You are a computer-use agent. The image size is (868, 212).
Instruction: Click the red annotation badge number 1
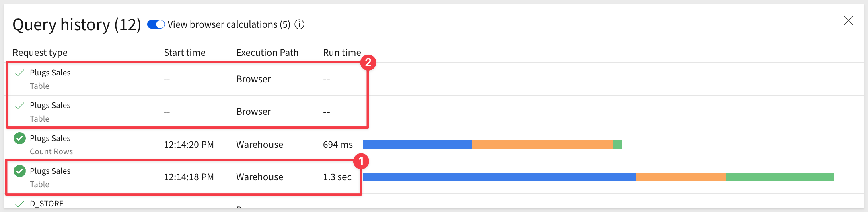tap(361, 161)
